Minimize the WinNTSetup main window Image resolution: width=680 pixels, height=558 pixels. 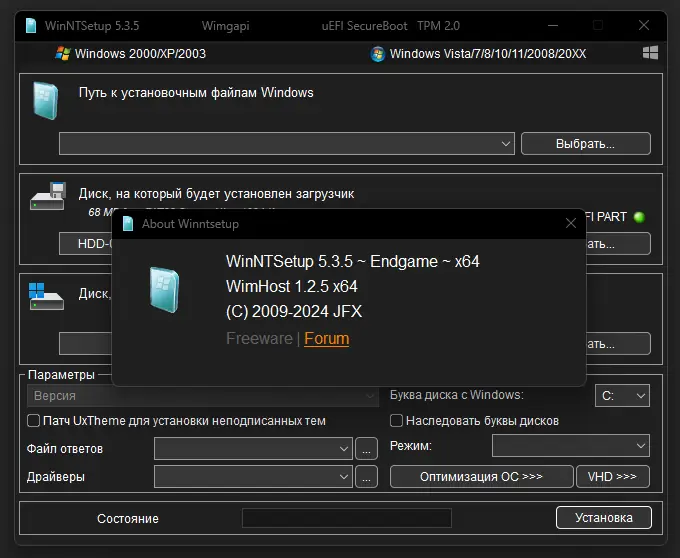552,26
